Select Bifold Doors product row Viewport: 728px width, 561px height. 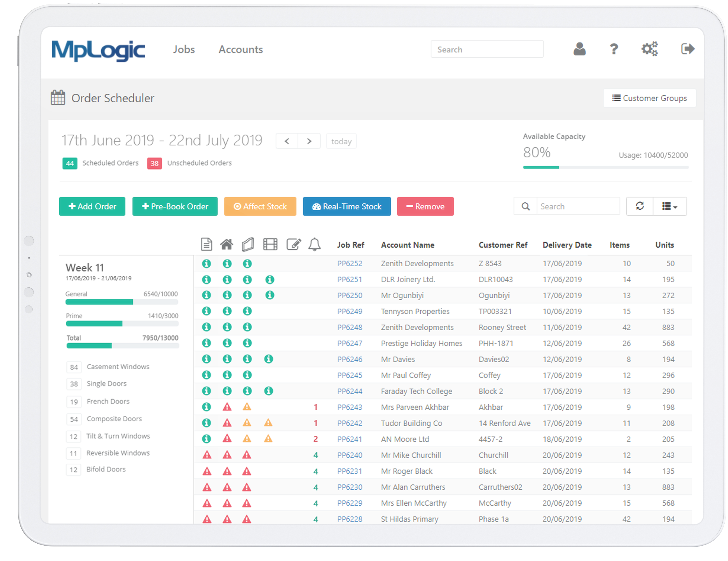(x=96, y=470)
